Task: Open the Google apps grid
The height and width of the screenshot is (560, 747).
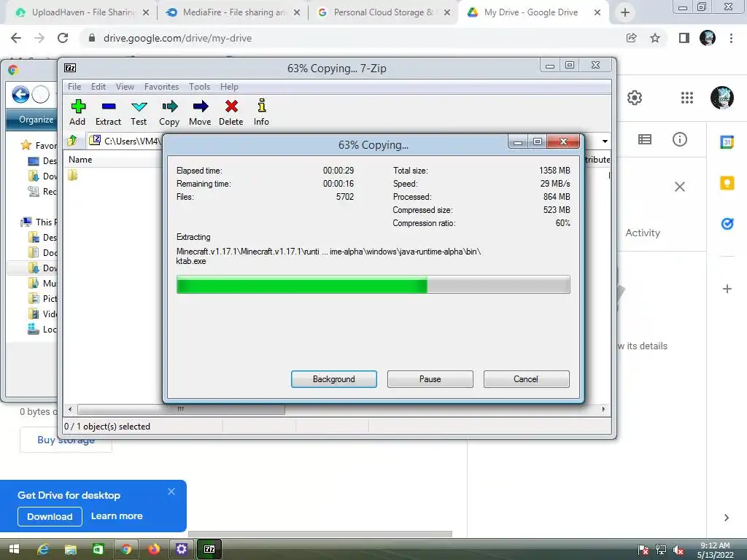Action: click(687, 98)
